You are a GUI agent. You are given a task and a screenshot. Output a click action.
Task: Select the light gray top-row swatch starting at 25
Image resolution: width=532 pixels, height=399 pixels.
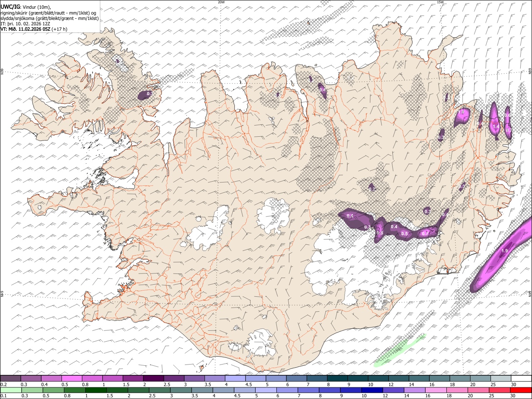(501, 379)
